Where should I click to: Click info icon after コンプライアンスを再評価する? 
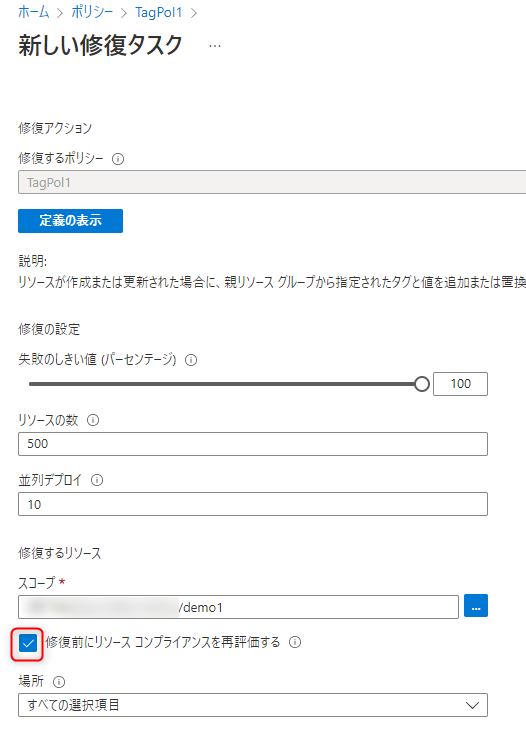tap(295, 642)
